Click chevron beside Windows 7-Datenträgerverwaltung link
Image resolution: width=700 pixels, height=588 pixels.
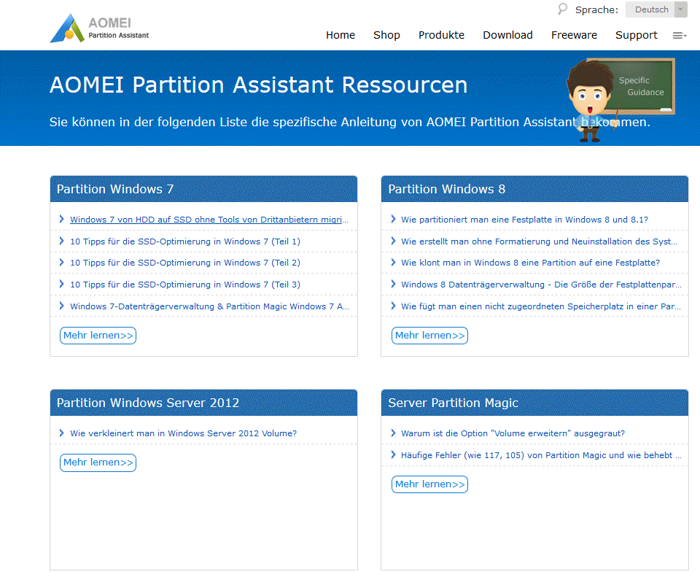pos(61,306)
